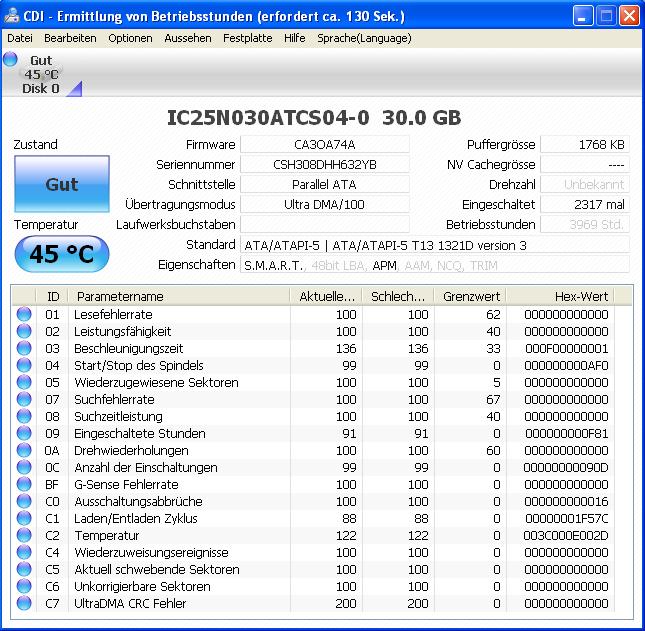Click status orb for Suchfehlerrate row

click(24, 399)
